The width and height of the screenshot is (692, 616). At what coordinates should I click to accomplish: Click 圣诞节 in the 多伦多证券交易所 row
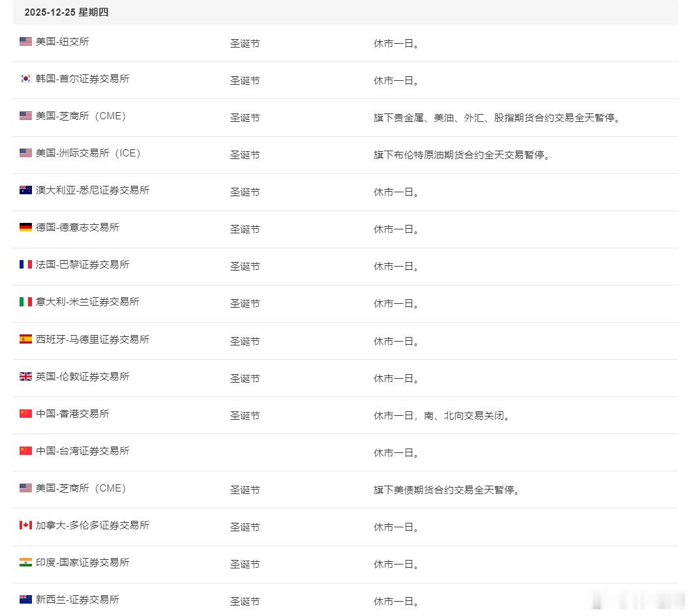tap(245, 527)
